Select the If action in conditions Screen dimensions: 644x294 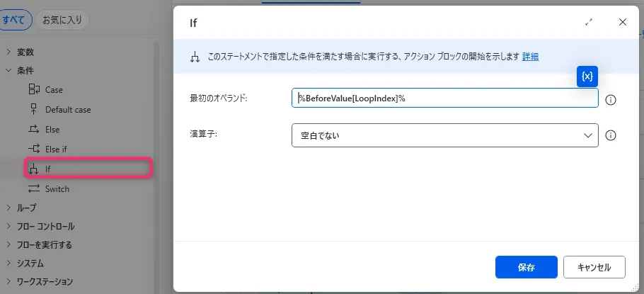(48, 169)
